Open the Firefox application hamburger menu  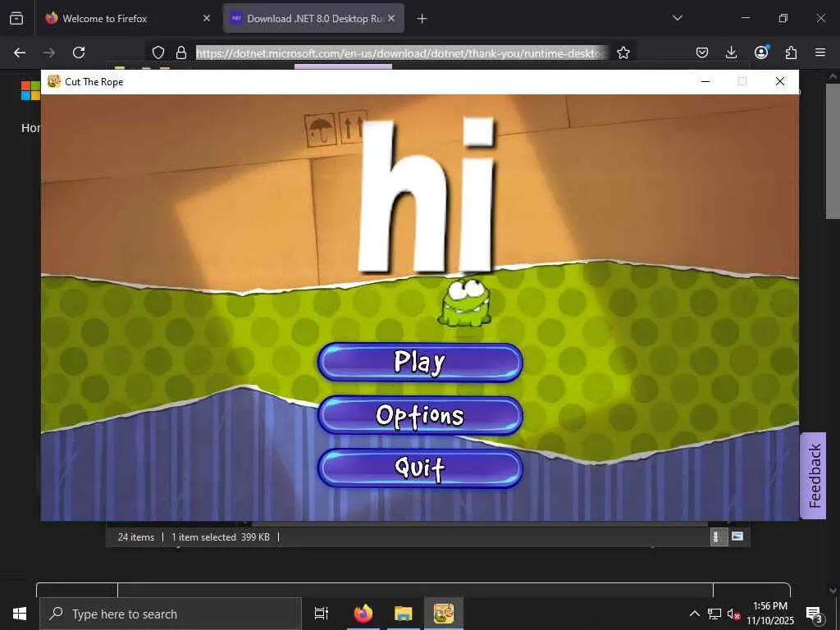[x=820, y=52]
